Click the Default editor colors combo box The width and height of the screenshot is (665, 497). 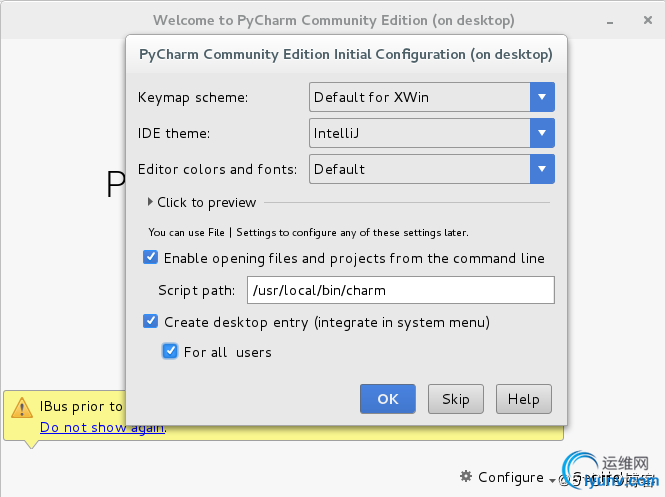pyautogui.click(x=432, y=169)
